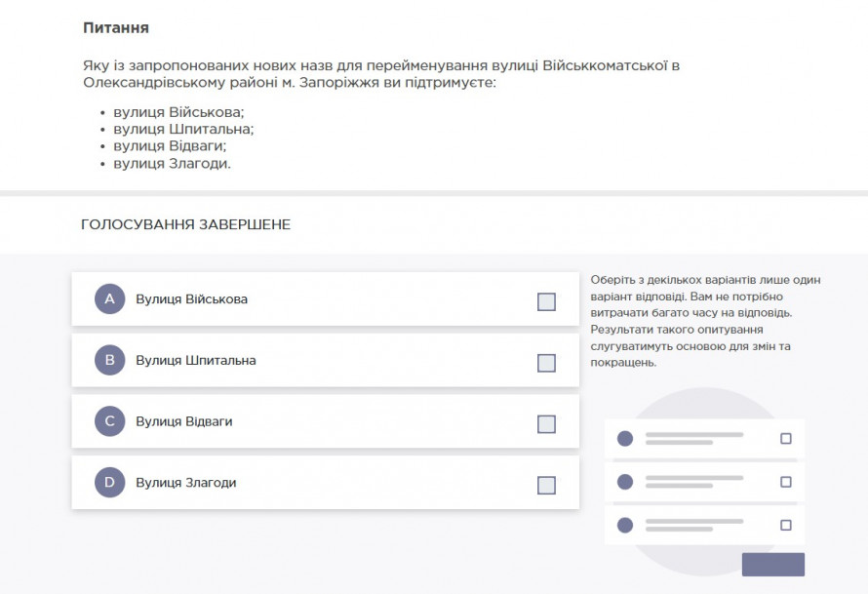The width and height of the screenshot is (868, 594).
Task: Check the box for Вулиця Злагоди
Action: [546, 486]
